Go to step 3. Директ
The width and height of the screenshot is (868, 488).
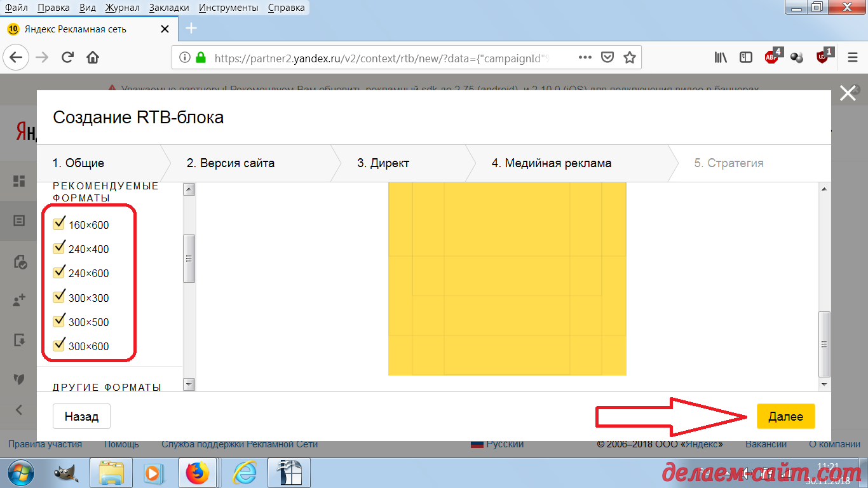click(383, 163)
